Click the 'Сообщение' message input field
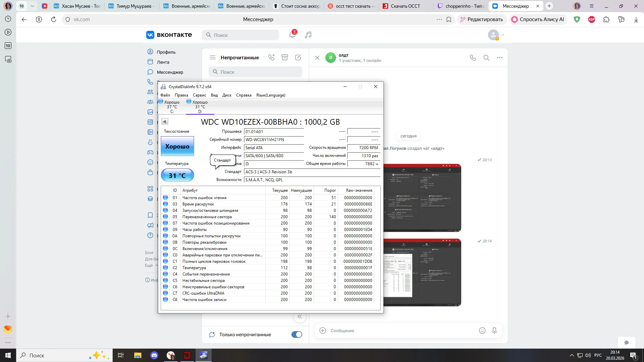 (402, 330)
